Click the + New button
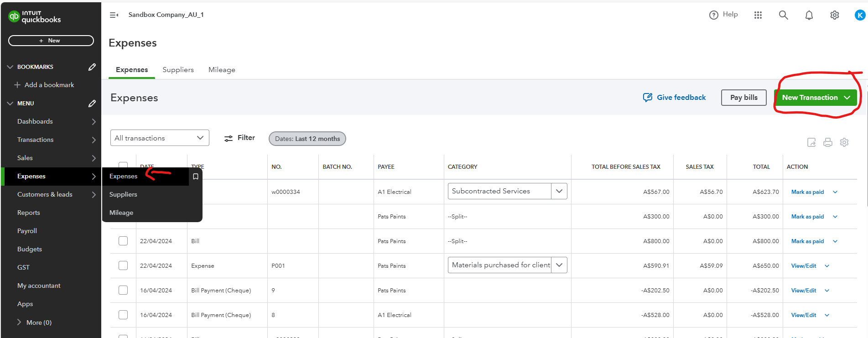This screenshot has width=868, height=338. (51, 41)
